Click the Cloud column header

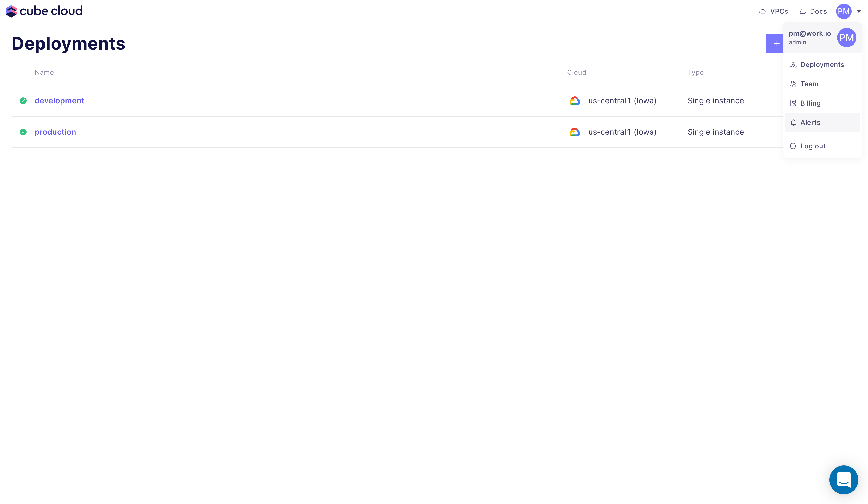point(576,72)
